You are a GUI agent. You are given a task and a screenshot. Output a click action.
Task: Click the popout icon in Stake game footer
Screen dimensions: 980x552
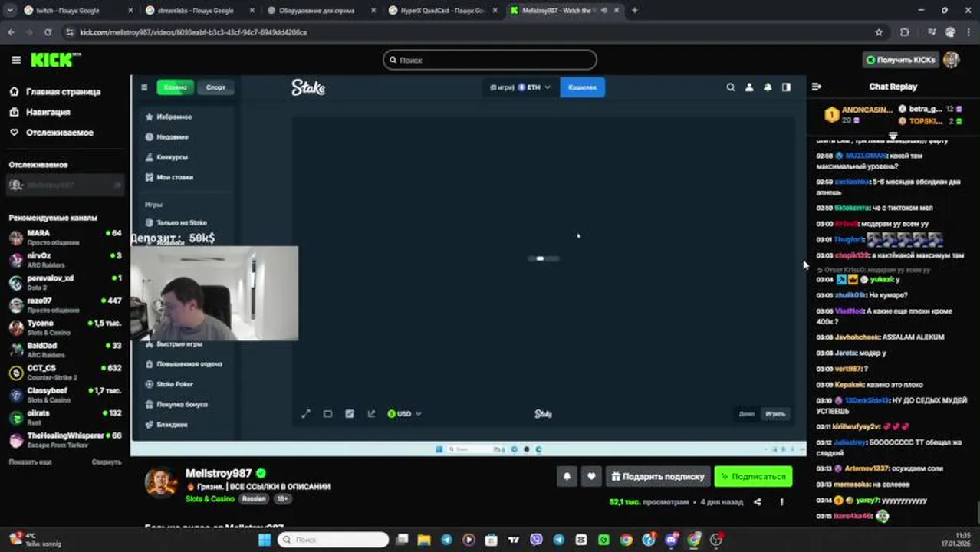(x=371, y=414)
